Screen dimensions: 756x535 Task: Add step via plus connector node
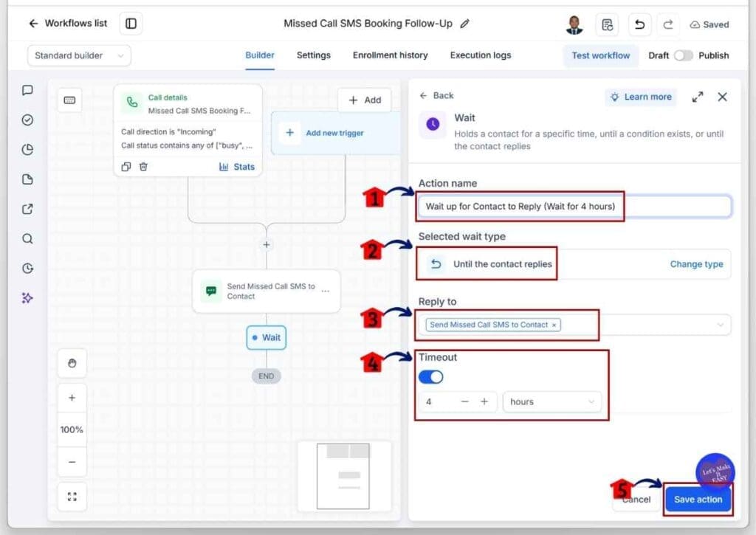click(x=266, y=245)
